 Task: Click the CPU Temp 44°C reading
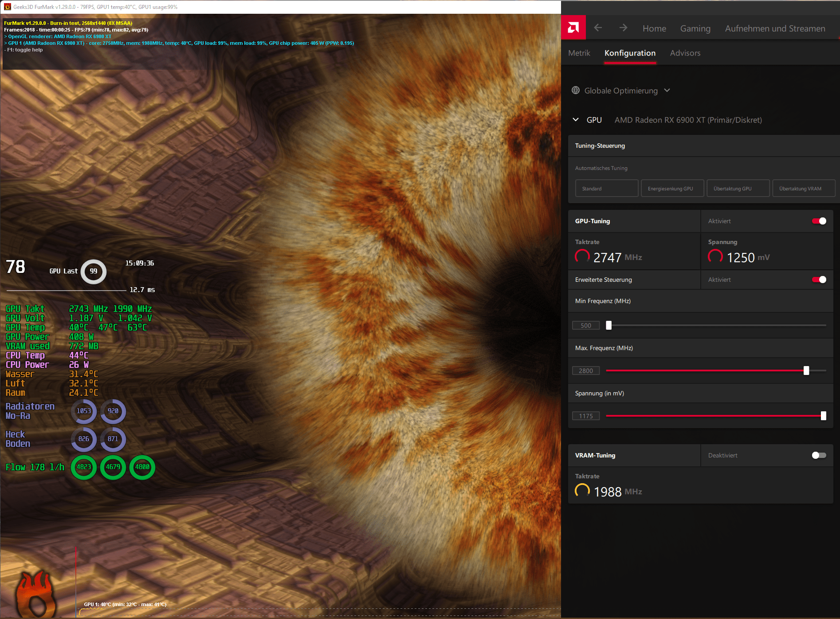(79, 355)
